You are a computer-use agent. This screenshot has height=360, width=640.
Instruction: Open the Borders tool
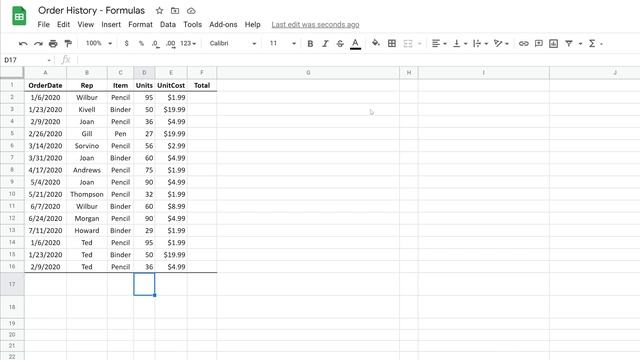(392, 43)
